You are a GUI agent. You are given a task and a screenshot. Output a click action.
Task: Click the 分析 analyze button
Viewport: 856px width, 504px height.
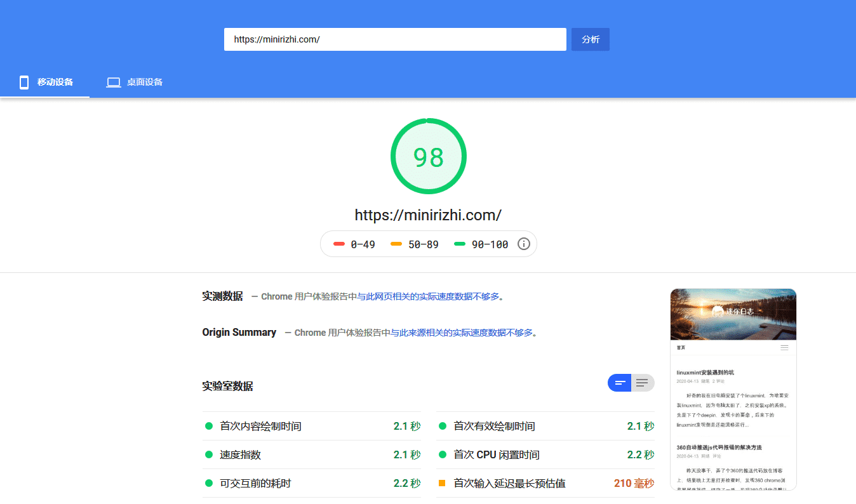tap(591, 39)
